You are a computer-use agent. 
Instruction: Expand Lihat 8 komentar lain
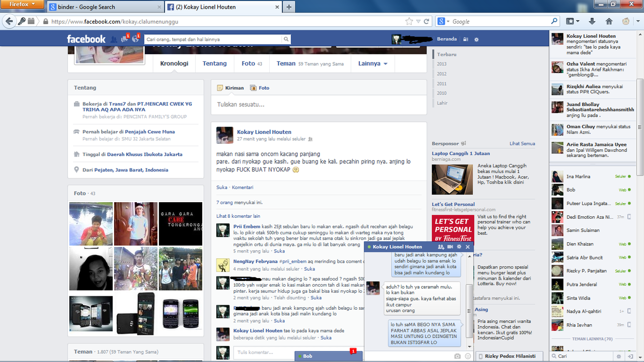238,216
